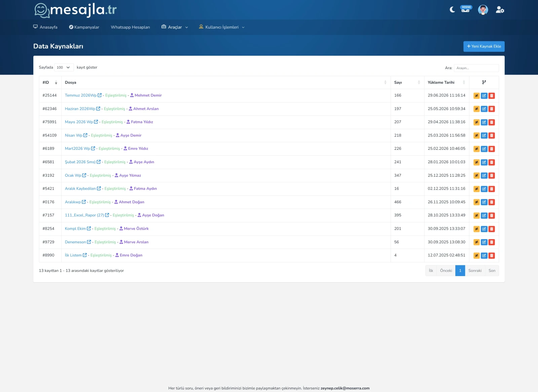Go to Sonraki page in pagination
Screen dimensions: 538x392
point(475,271)
